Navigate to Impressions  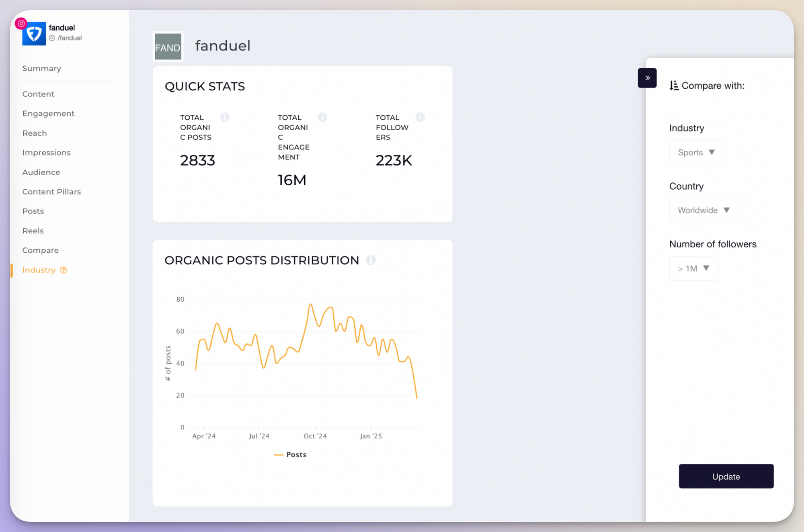coord(46,153)
